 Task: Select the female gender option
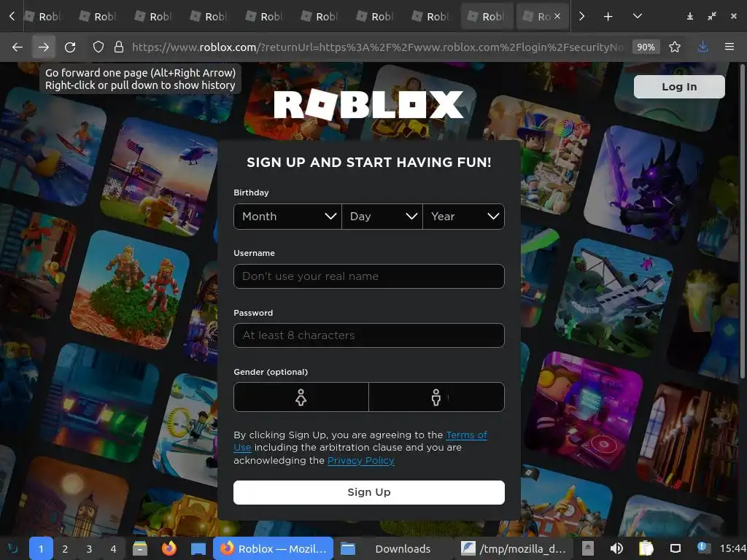(301, 397)
